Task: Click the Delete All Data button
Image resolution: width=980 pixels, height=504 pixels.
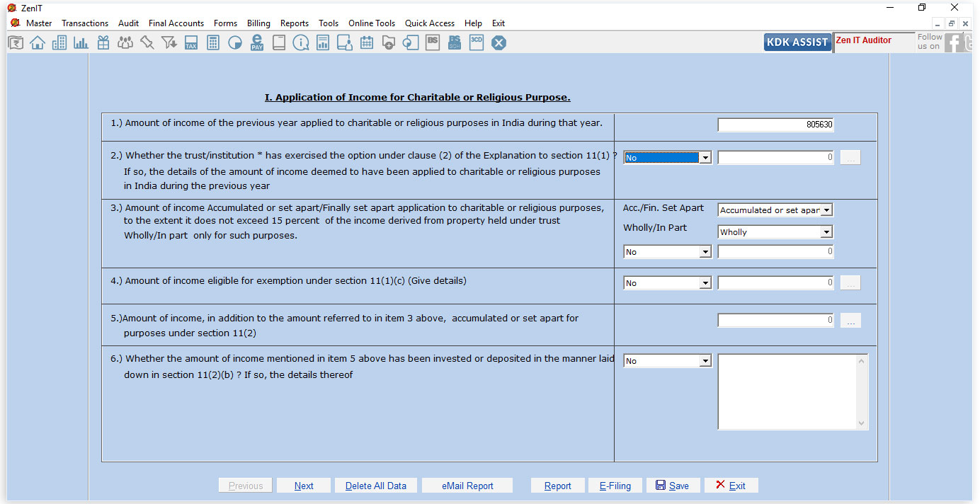Action: [x=376, y=486]
